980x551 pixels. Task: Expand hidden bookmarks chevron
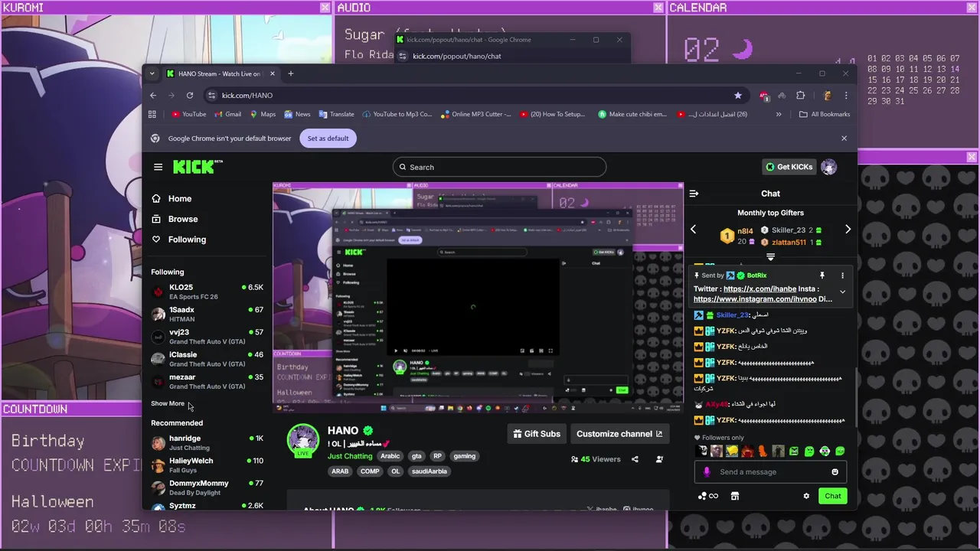(779, 114)
